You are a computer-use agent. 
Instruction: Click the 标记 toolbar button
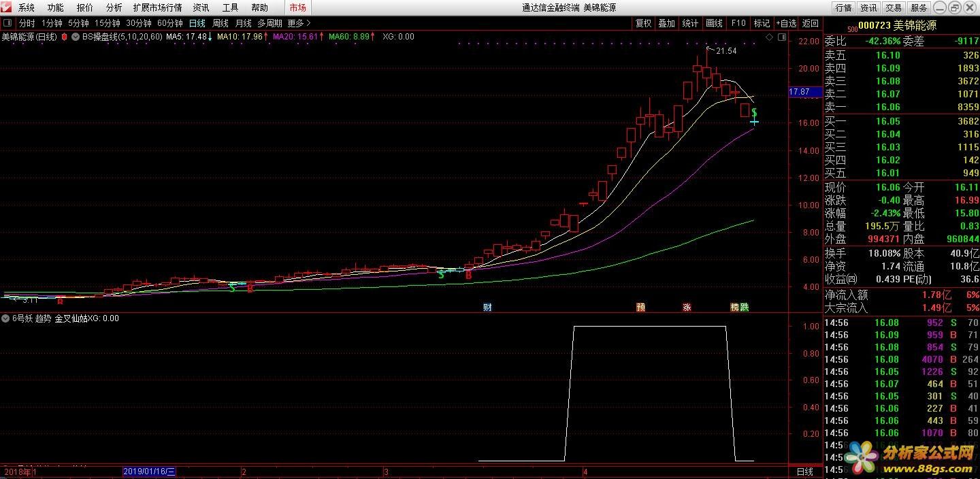(x=762, y=23)
